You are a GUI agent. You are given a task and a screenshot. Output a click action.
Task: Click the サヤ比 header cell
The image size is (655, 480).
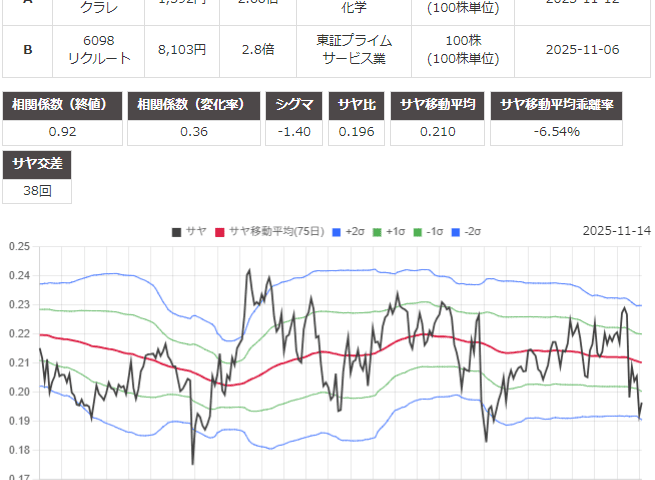click(357, 105)
